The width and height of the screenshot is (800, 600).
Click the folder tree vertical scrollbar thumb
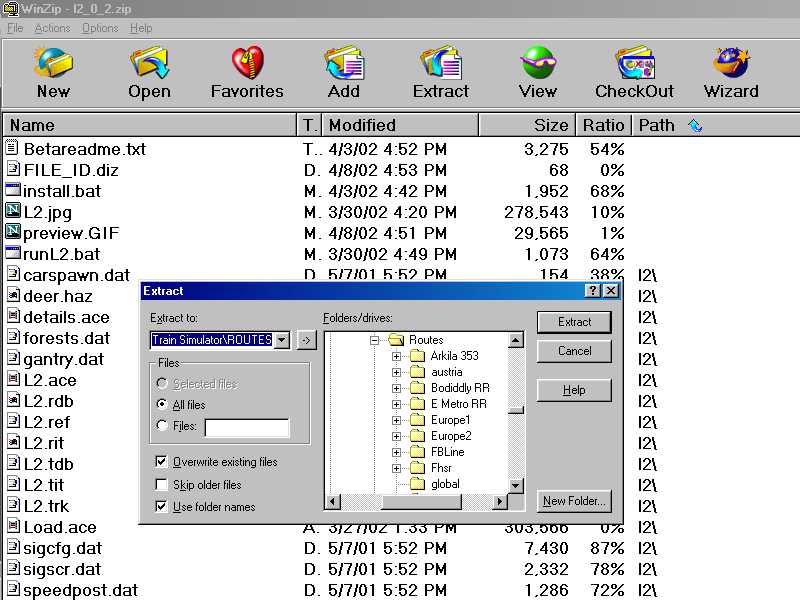coord(516,410)
